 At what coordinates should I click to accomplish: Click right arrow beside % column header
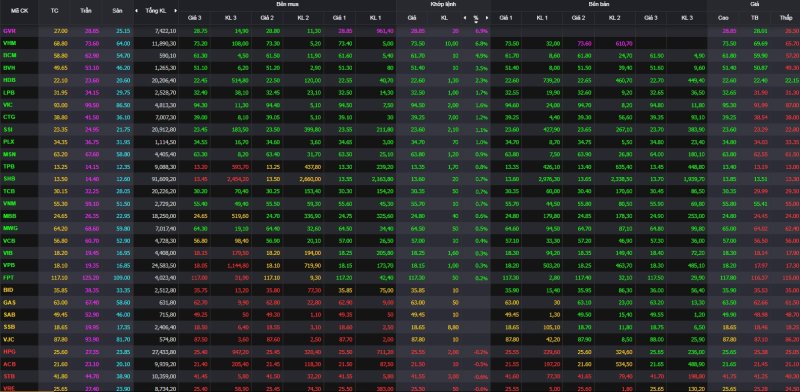[487, 18]
